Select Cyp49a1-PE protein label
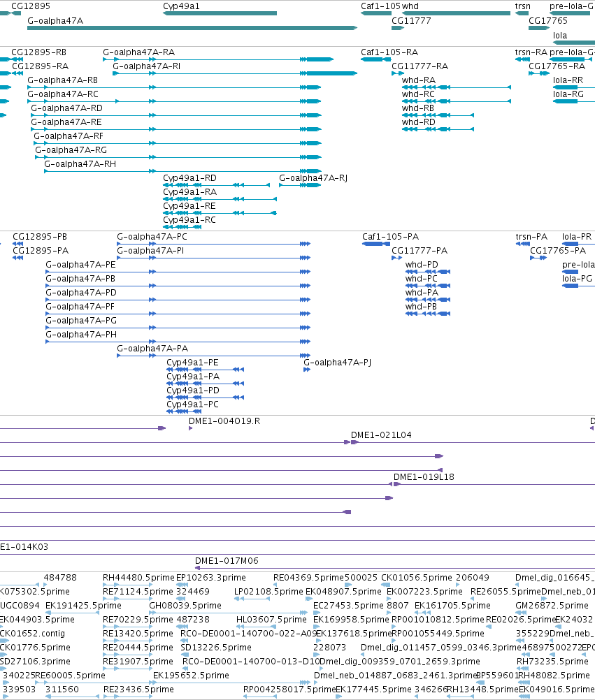 (x=192, y=362)
